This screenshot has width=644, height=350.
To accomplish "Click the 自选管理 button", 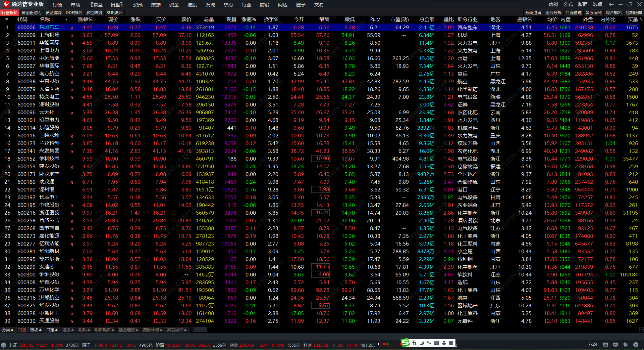I will click(574, 13).
